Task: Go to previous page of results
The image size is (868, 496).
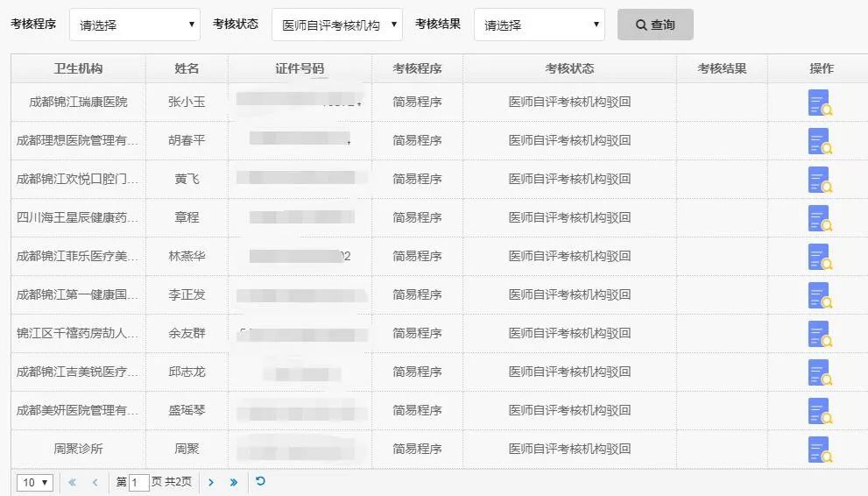Action: pyautogui.click(x=95, y=482)
